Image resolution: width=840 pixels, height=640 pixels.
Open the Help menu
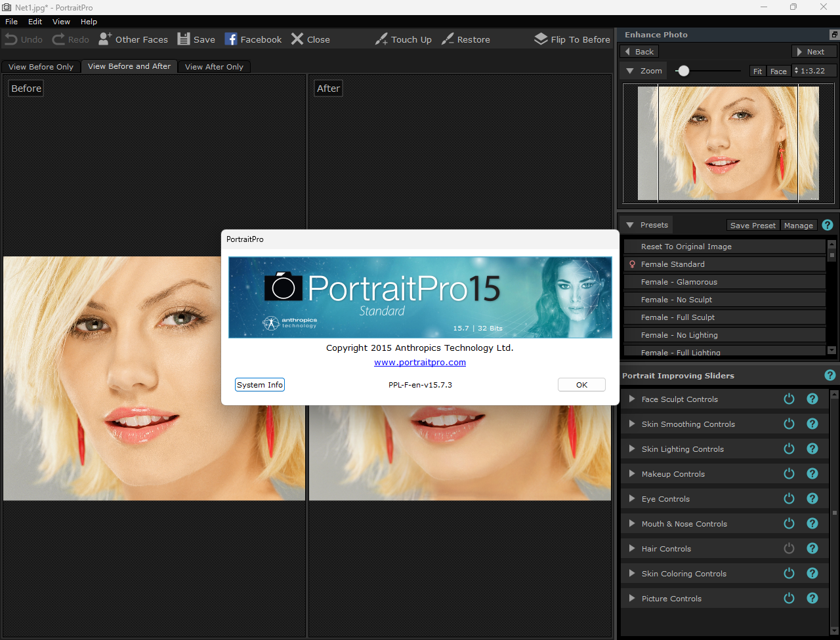point(89,22)
